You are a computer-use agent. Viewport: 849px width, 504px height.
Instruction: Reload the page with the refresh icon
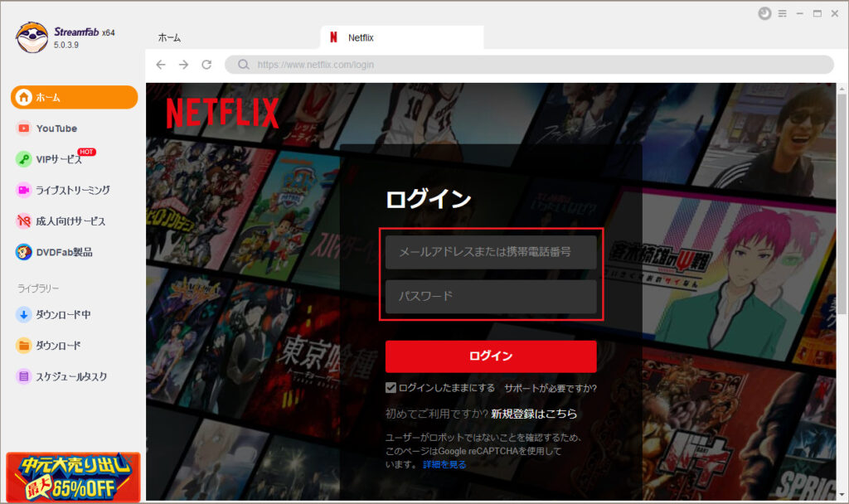click(x=206, y=65)
